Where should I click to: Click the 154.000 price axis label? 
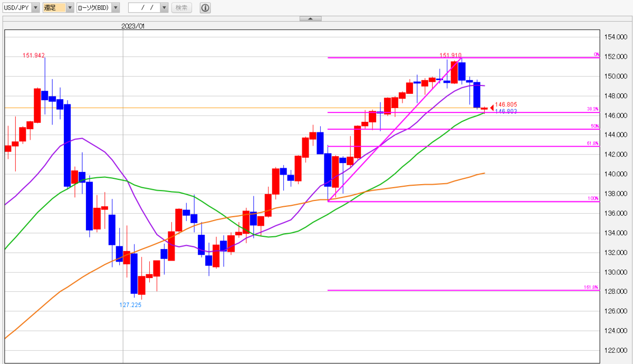(616, 37)
